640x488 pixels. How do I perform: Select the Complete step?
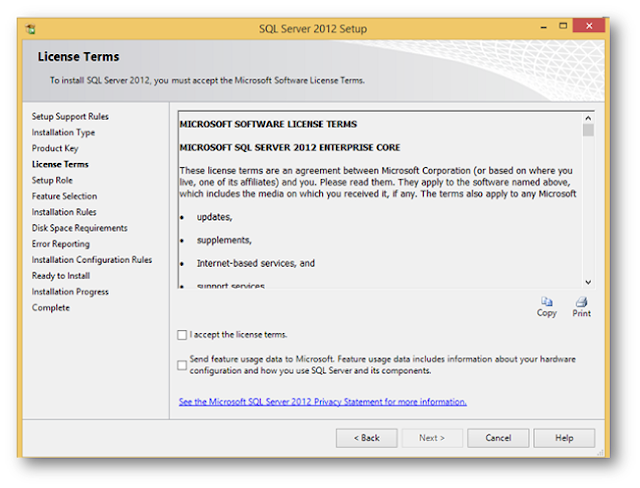51,307
